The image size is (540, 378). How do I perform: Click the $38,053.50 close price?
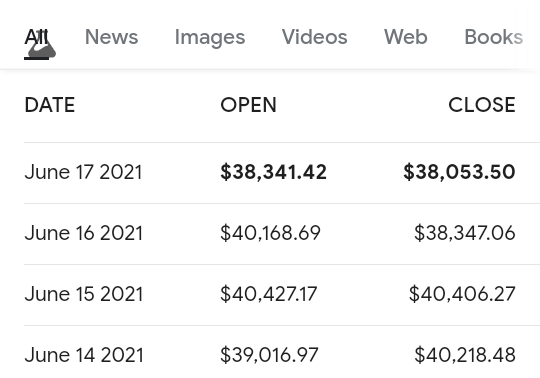(x=459, y=172)
